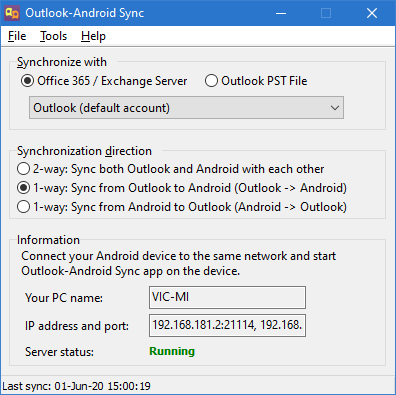Click the 'Synchronization direction' group label
Screen dimensions: 396x395
pos(84,151)
